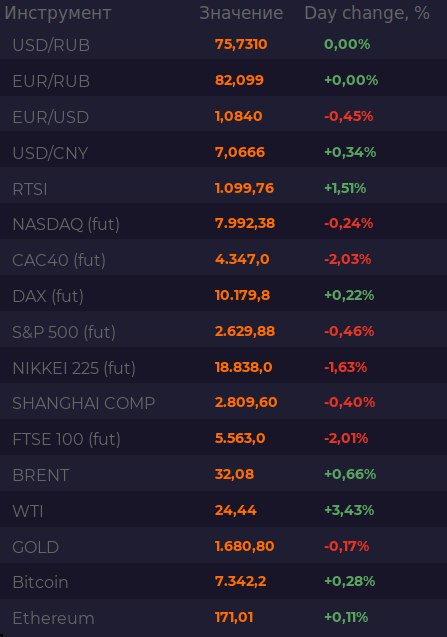Open CAC40 (fut) row
This screenshot has width=447, height=637.
point(224,260)
